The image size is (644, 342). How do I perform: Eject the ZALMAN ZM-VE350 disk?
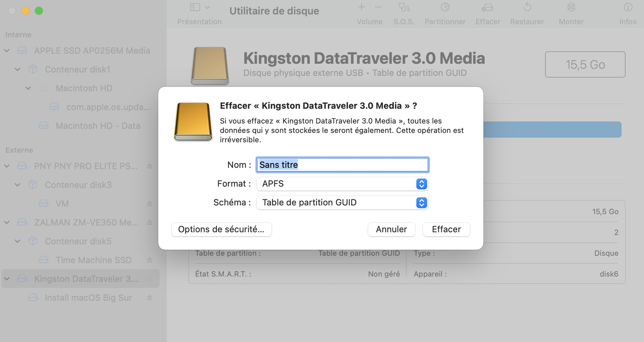click(x=150, y=223)
